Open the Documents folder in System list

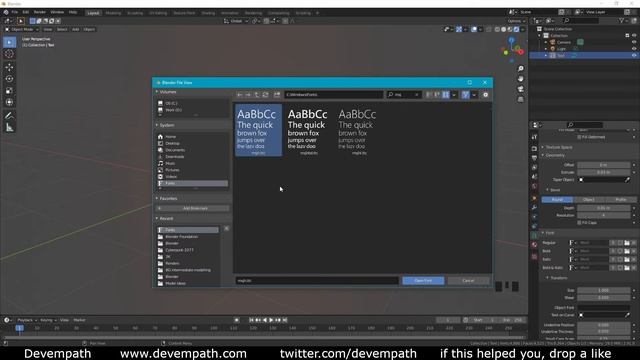coord(175,150)
